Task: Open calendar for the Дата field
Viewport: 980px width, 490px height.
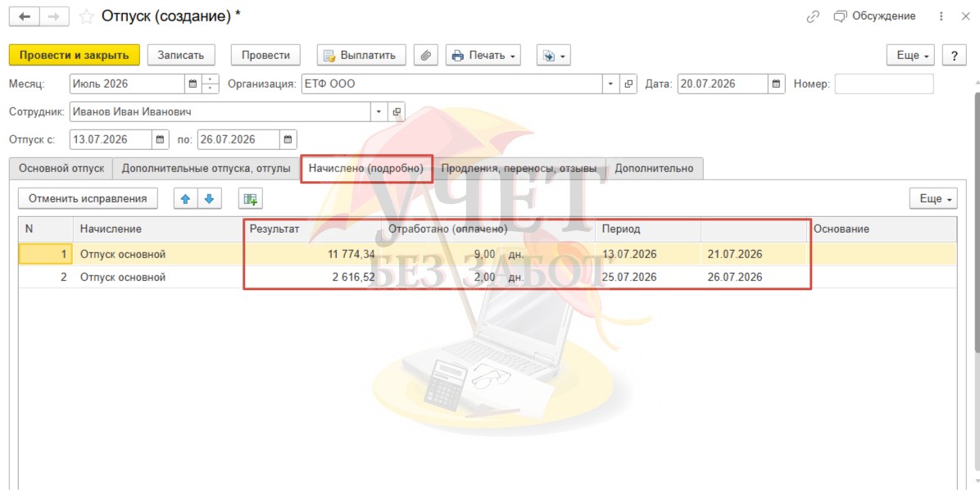Action: click(x=776, y=84)
